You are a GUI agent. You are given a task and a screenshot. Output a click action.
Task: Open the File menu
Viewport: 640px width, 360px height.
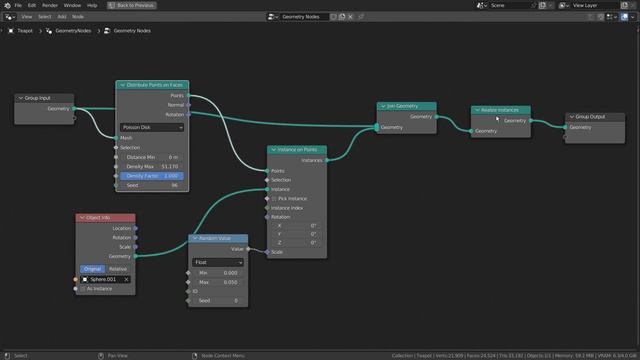click(18, 5)
